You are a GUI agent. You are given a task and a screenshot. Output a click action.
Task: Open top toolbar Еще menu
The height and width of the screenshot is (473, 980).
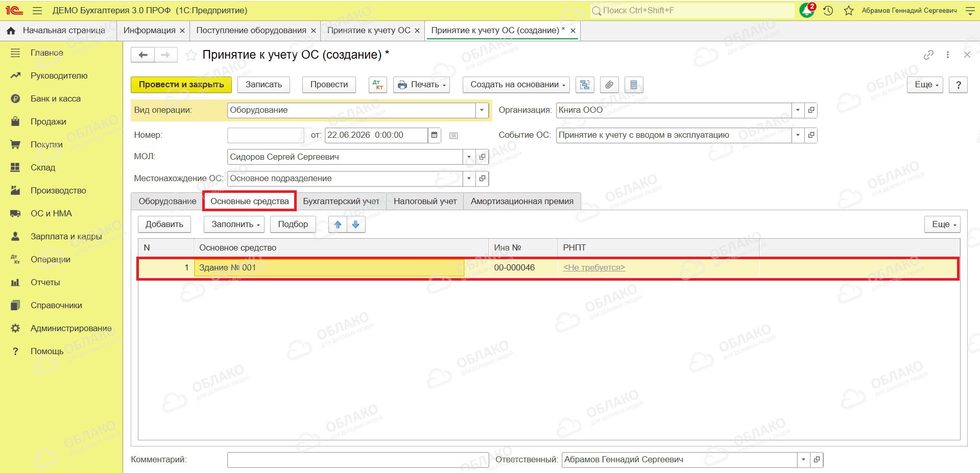[x=925, y=85]
